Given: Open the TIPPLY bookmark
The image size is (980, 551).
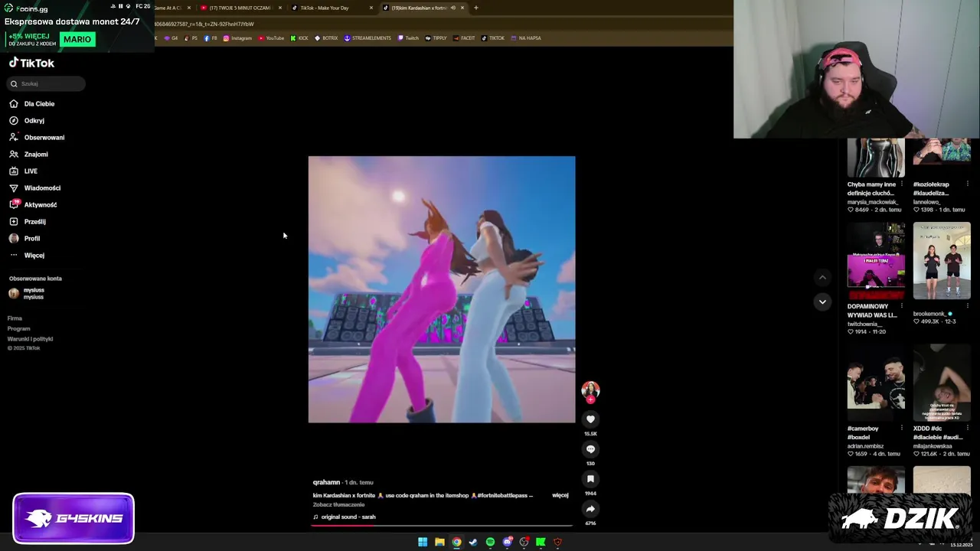Looking at the screenshot, I should coord(436,37).
